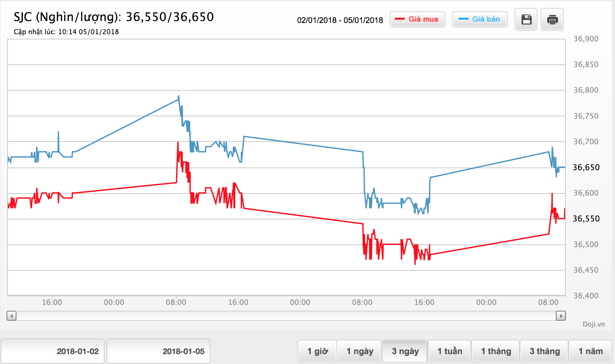This screenshot has width=615, height=364.
Task: Click the highlighted 36,550 axis label
Action: 586,219
